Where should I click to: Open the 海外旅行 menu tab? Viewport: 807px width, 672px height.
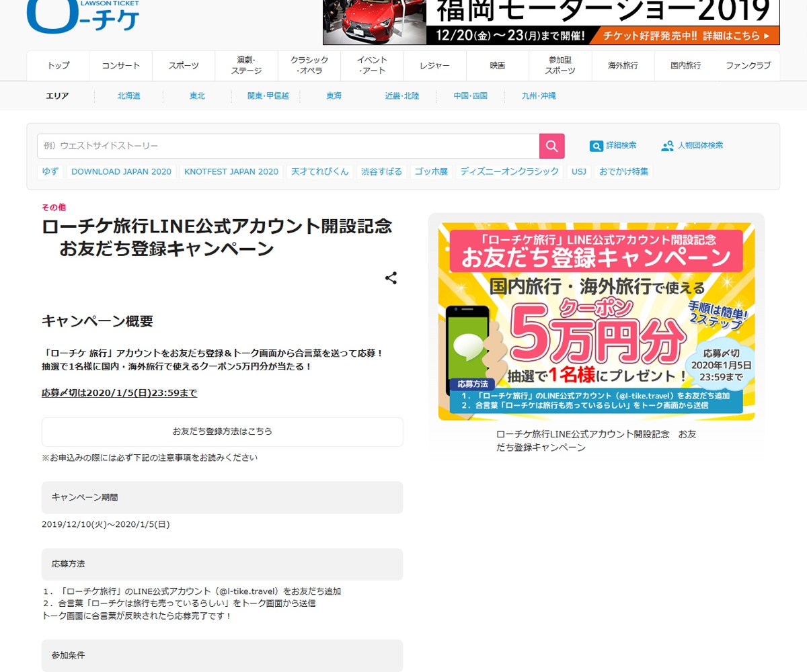[x=623, y=66]
